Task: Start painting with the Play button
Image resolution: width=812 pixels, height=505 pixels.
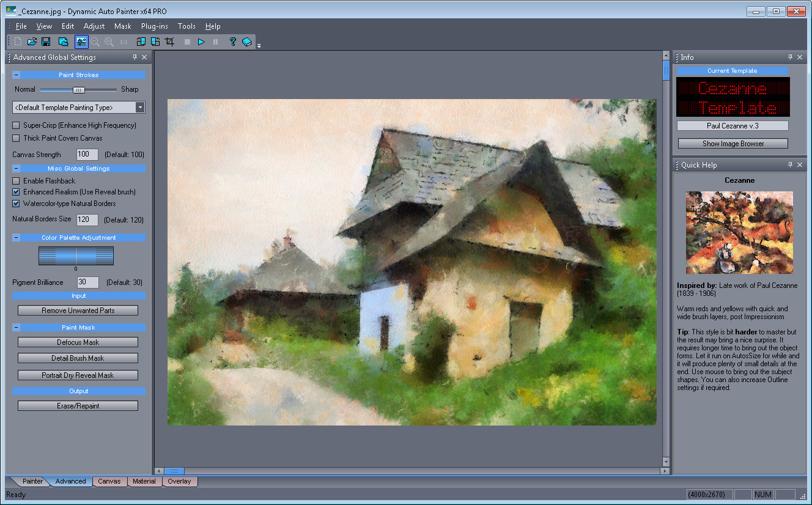Action: (201, 42)
